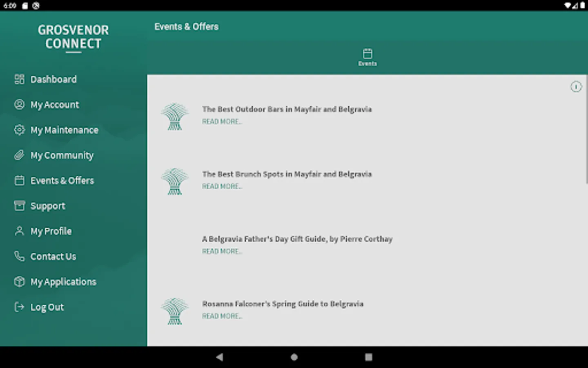Image resolution: width=588 pixels, height=368 pixels.
Task: Open 'Rosanna Falconer's Spring Guide to Belgravia' title
Action: (x=283, y=304)
